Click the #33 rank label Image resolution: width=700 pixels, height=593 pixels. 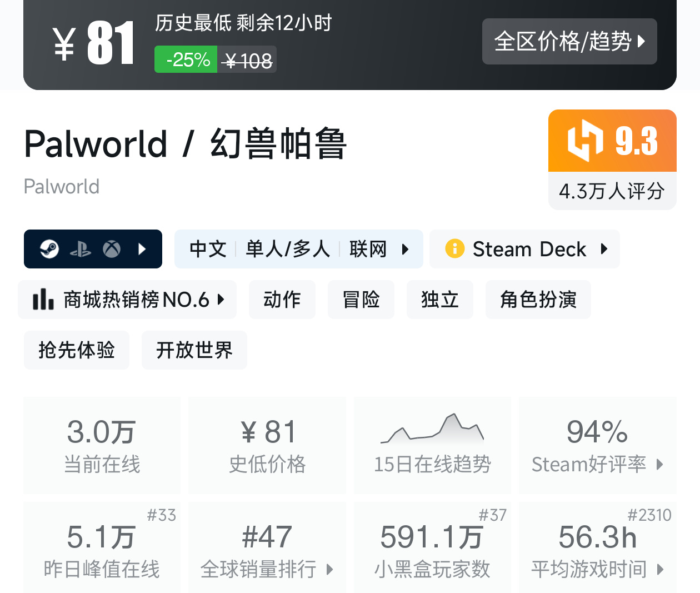point(162,515)
